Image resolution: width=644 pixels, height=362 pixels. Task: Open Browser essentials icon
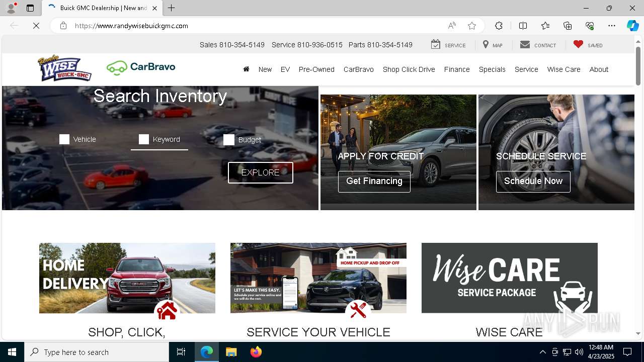[x=590, y=26]
